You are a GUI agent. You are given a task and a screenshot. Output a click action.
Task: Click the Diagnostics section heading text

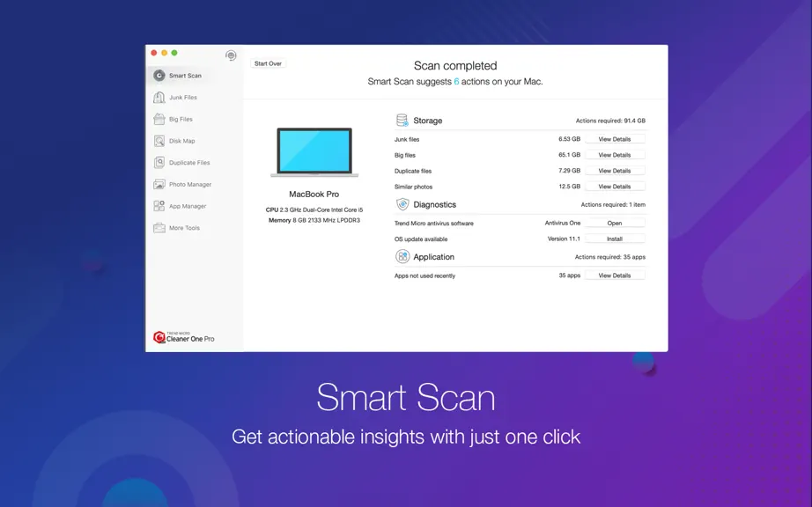click(x=434, y=204)
